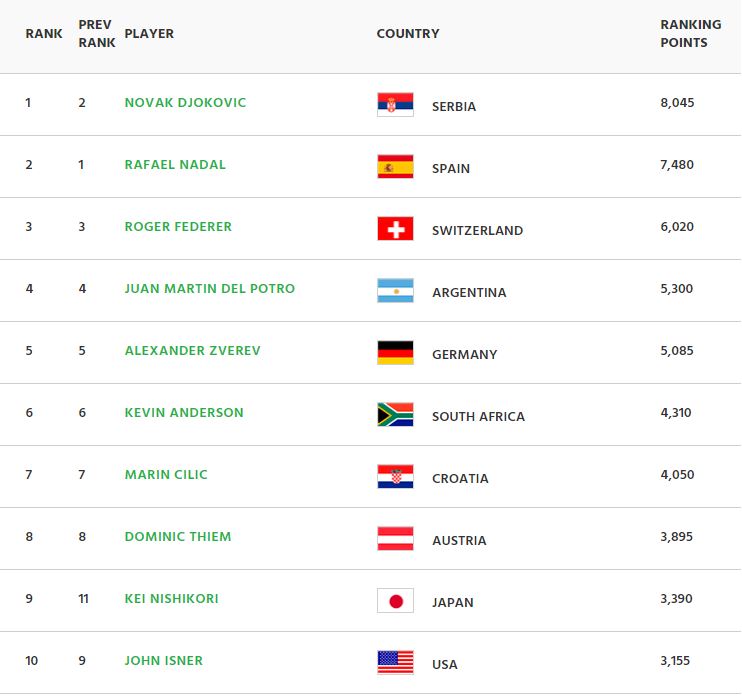The height and width of the screenshot is (697, 742).
Task: Click the Country column header
Action: click(408, 34)
